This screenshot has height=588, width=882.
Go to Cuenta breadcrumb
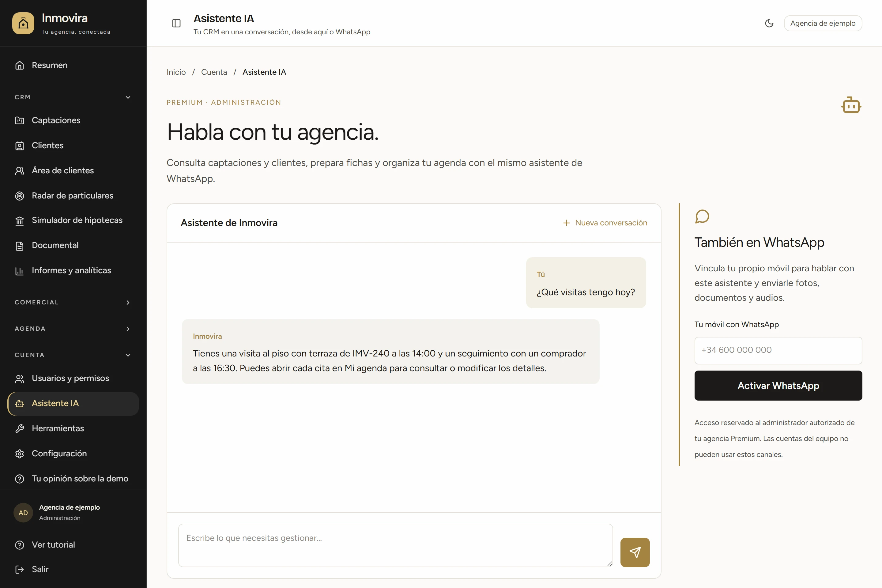point(214,72)
